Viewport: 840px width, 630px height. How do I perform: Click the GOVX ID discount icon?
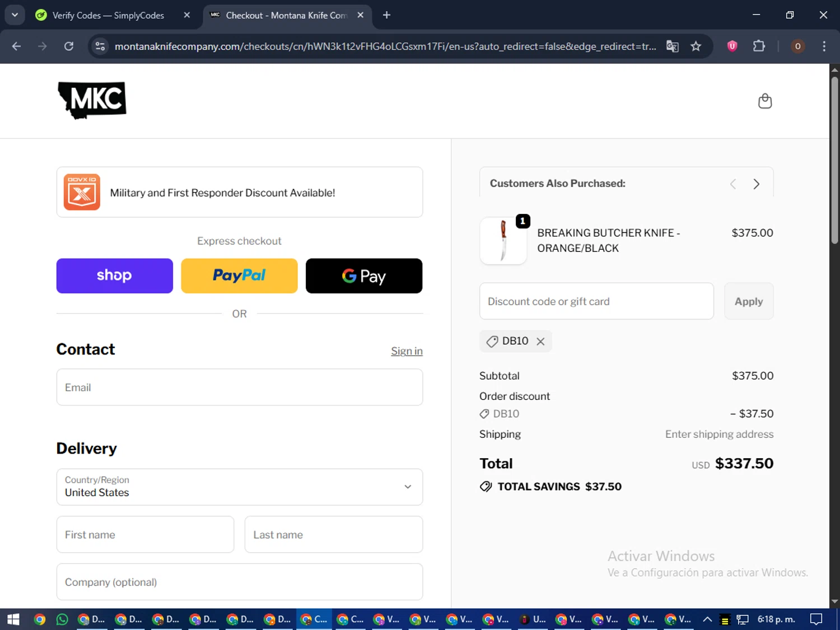82,192
